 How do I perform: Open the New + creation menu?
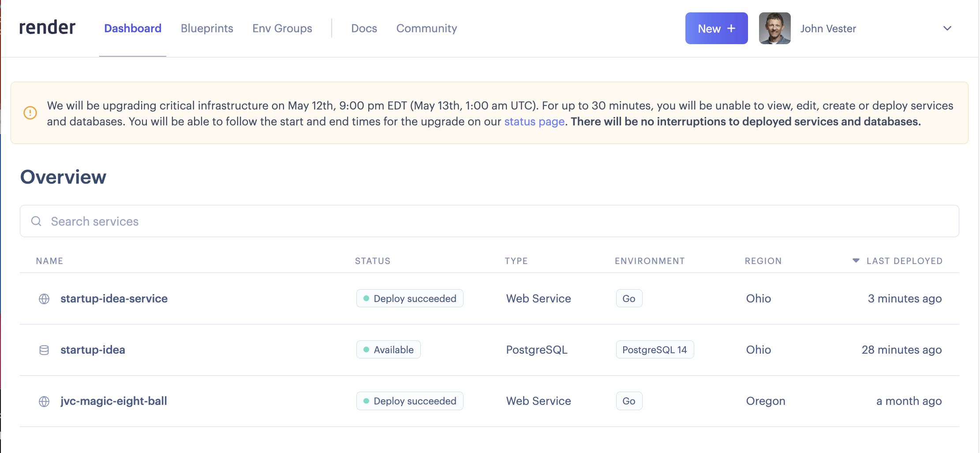pos(716,28)
